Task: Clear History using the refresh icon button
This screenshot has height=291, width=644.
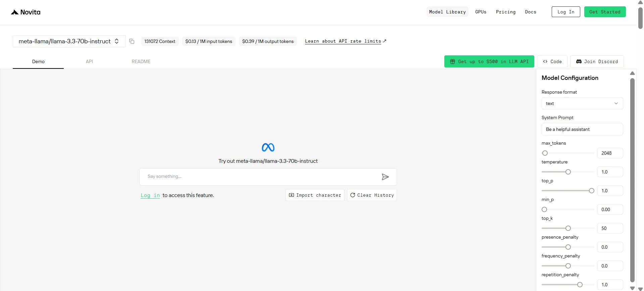Action: pos(372,195)
